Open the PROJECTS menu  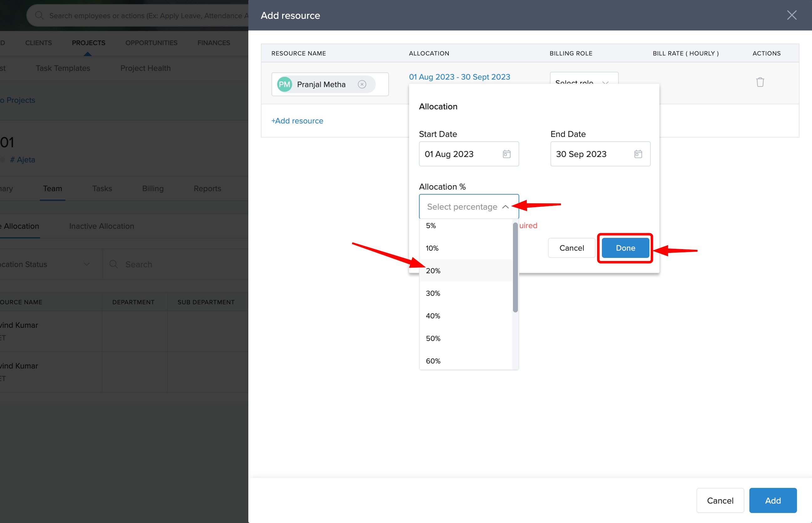[x=89, y=43]
